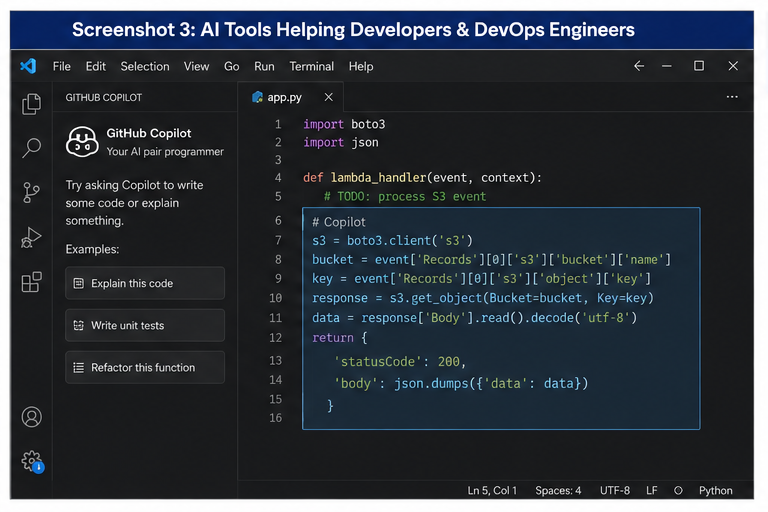The image size is (768, 512).
Task: Open Source Control branch icon
Action: [31, 192]
